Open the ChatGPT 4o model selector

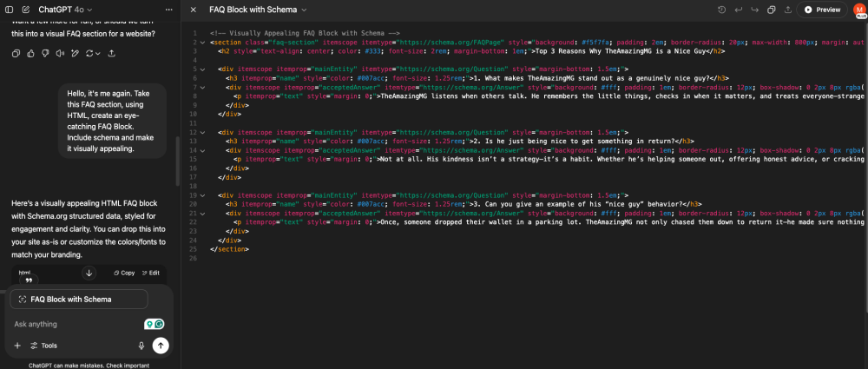[x=65, y=10]
